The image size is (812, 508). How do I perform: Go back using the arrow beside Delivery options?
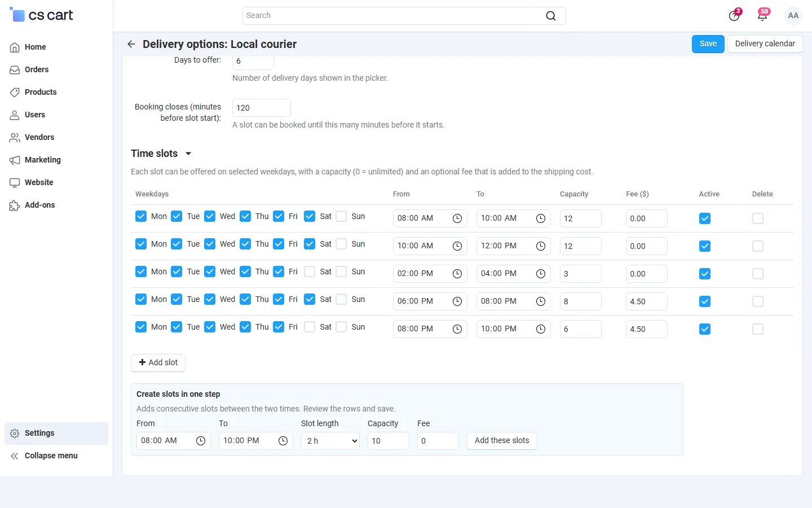coord(131,44)
